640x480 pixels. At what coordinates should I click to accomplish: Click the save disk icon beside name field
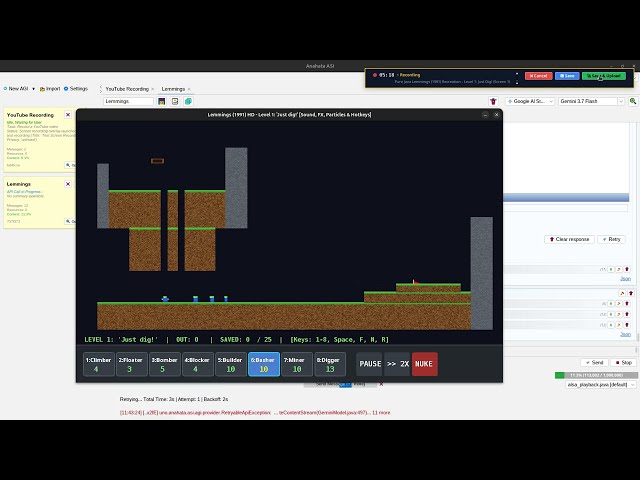click(162, 101)
